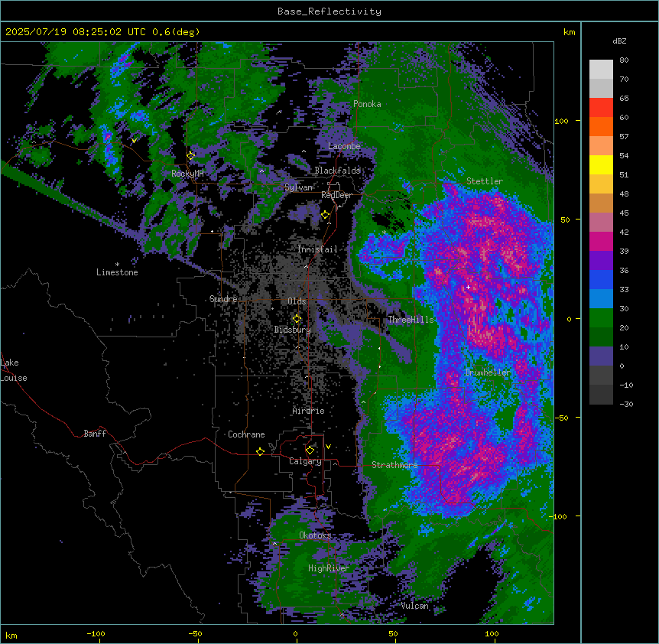This screenshot has width=659, height=644.
Task: Pick the slate purple 0-10 dBZ legend swatch
Action: [x=601, y=356]
